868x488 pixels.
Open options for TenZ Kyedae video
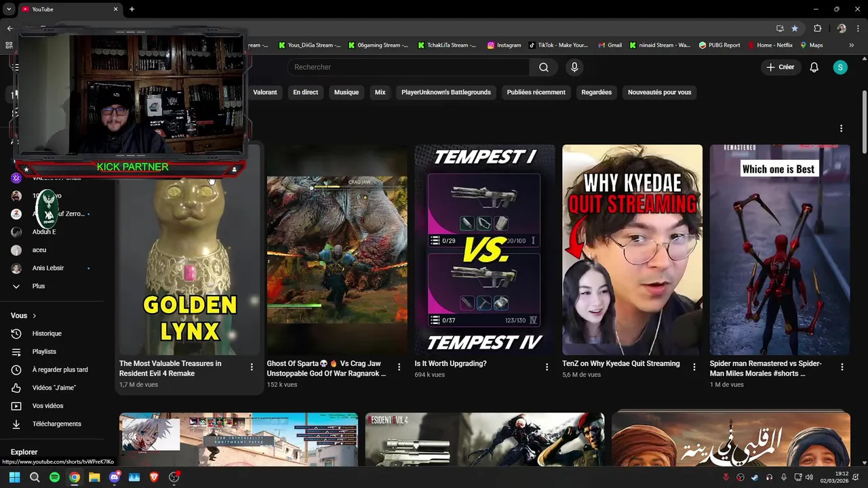tap(694, 367)
